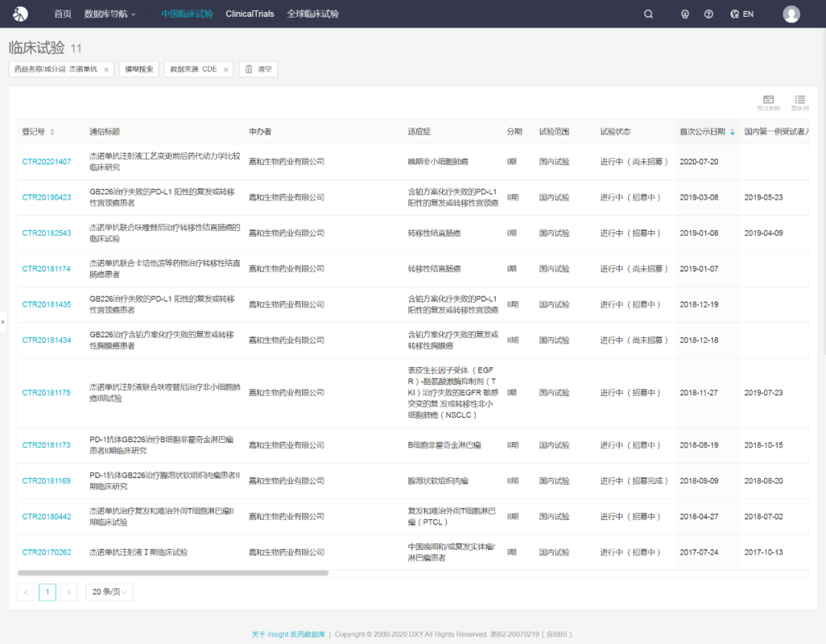Click the status 进行中（招募完成）
The image size is (826, 644).
tap(634, 481)
